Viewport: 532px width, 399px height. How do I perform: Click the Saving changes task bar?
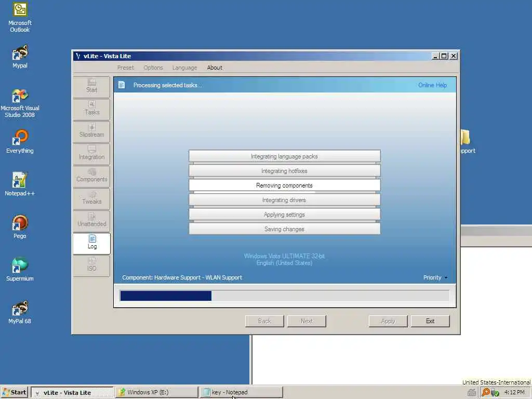pyautogui.click(x=284, y=229)
